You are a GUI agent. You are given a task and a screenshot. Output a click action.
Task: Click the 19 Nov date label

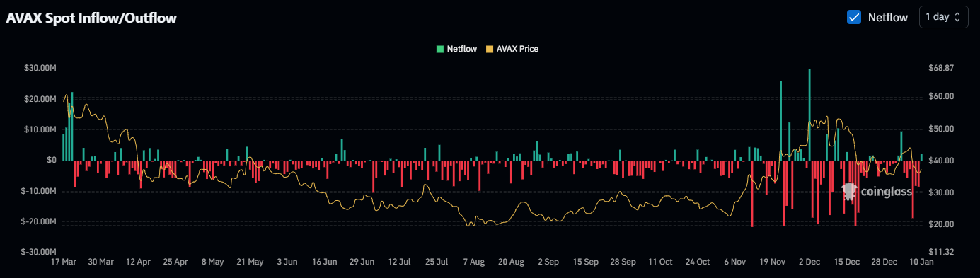click(x=771, y=262)
